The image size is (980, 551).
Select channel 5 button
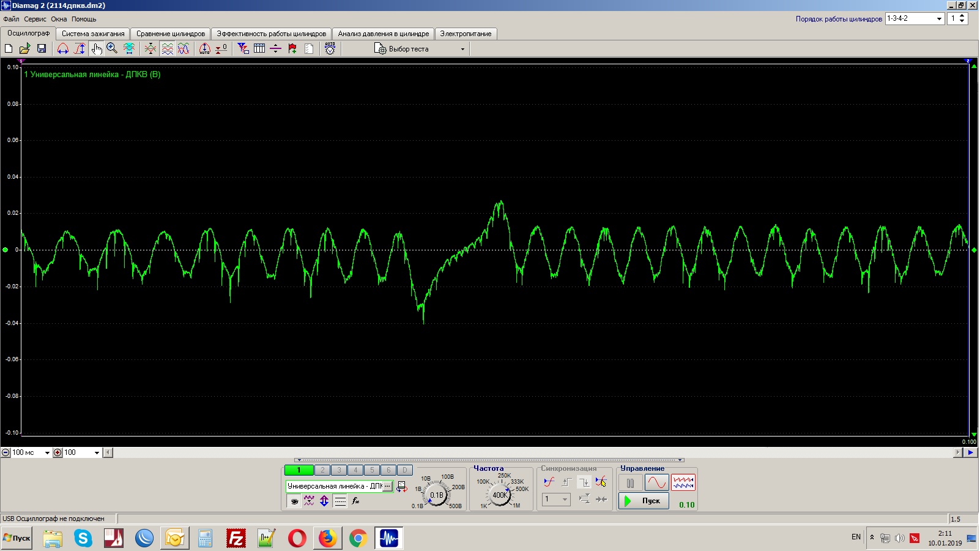point(372,470)
